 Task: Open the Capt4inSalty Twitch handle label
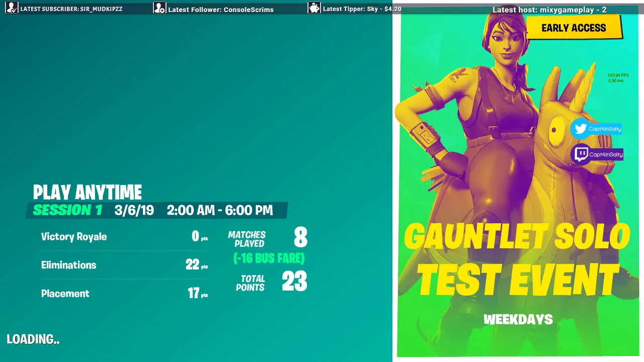pos(606,154)
